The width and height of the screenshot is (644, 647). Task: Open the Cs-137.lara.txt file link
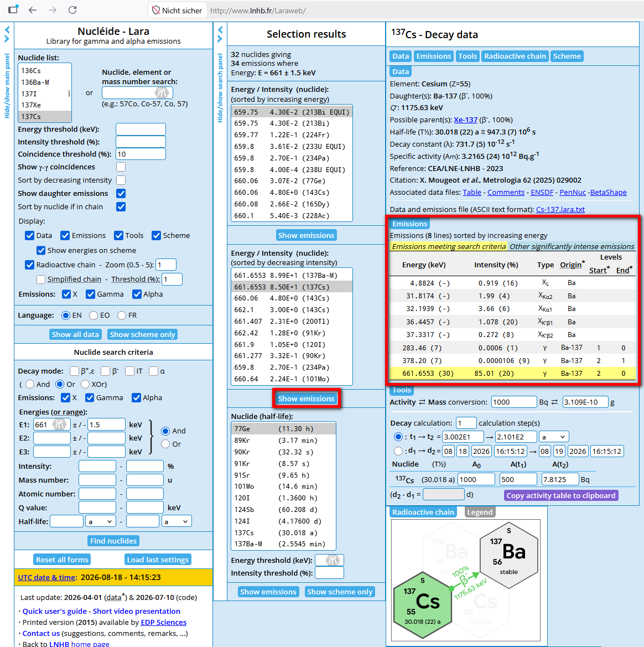coord(560,209)
